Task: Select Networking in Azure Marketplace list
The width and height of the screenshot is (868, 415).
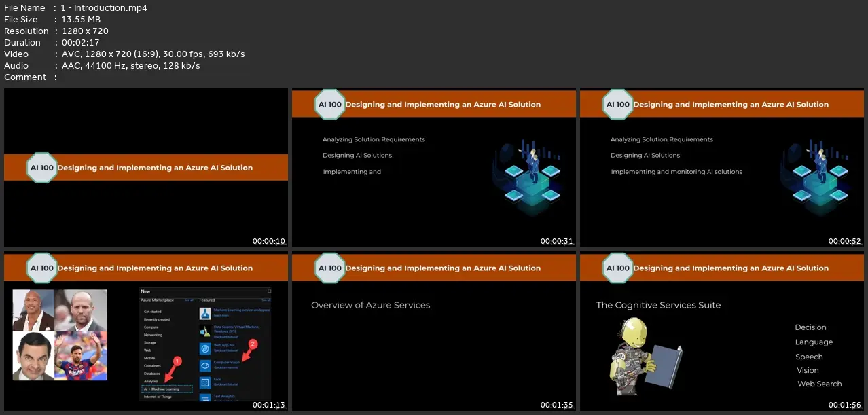Action: (x=153, y=335)
